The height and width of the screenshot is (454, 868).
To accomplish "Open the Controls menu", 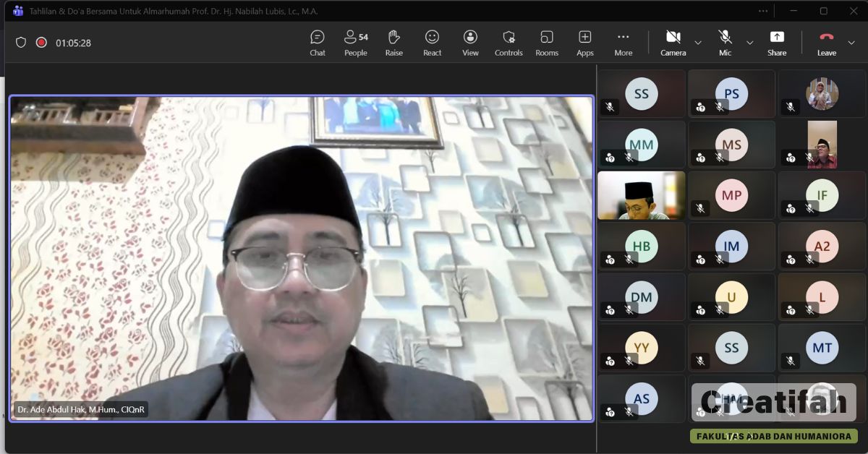I will (509, 43).
